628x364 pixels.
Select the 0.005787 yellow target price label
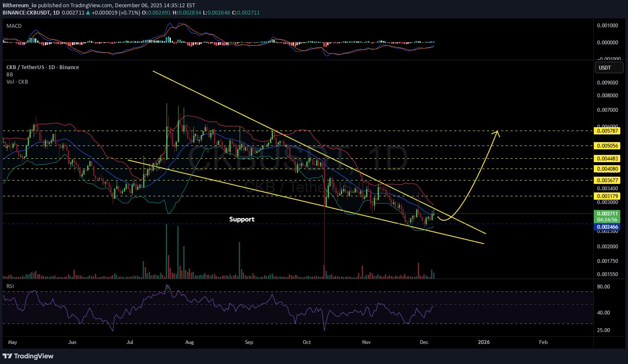tap(607, 131)
